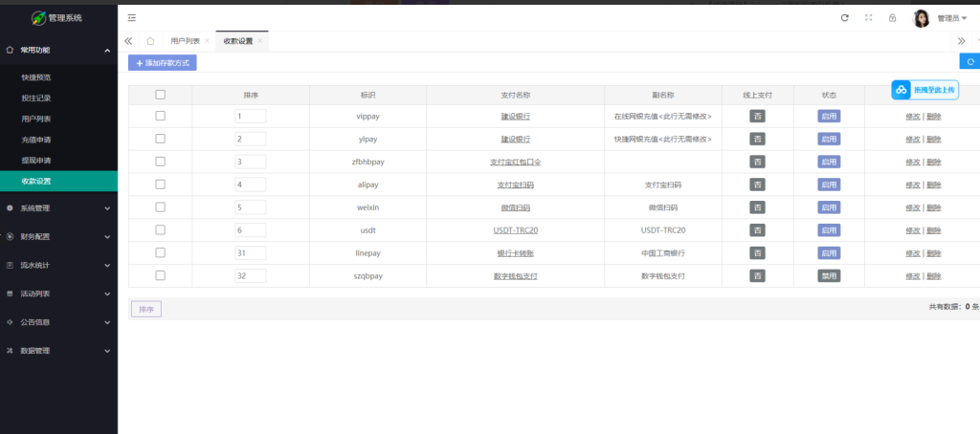Screen dimensions: 980x434
Task: Click 修改 for the weixin row
Action: point(912,207)
